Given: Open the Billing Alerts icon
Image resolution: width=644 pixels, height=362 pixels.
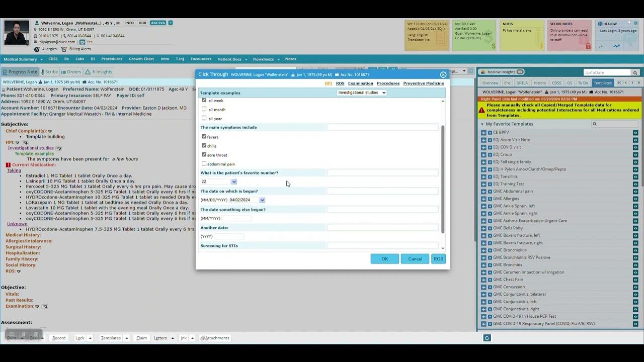Looking at the screenshot, I should 64,49.
